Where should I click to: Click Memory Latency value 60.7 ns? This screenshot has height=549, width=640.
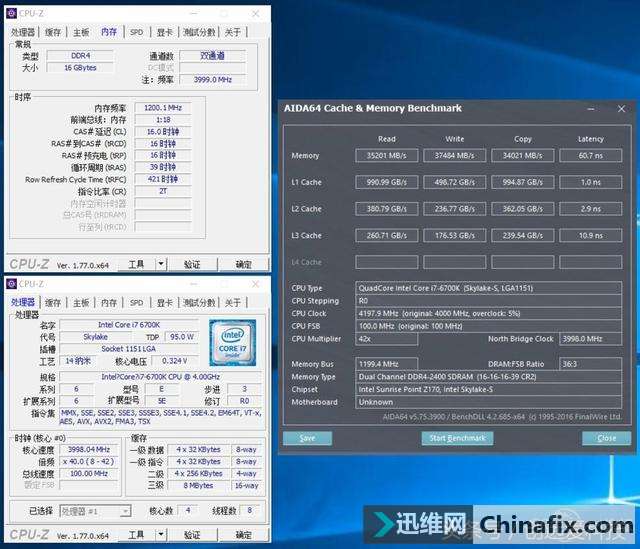(591, 156)
